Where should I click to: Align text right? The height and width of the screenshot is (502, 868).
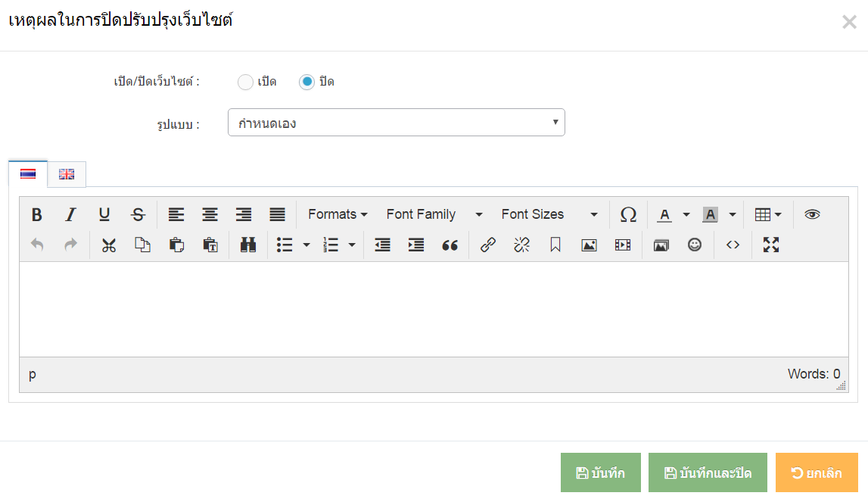(x=244, y=214)
